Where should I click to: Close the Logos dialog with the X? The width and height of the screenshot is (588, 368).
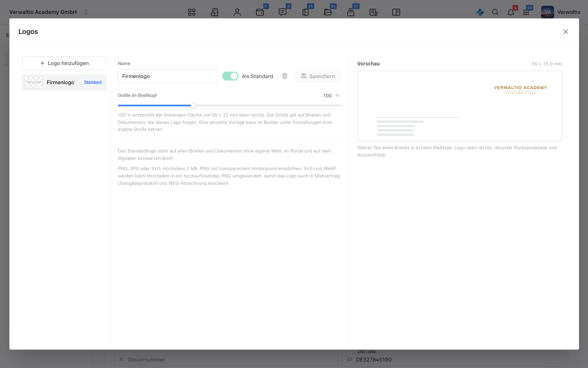click(x=566, y=31)
